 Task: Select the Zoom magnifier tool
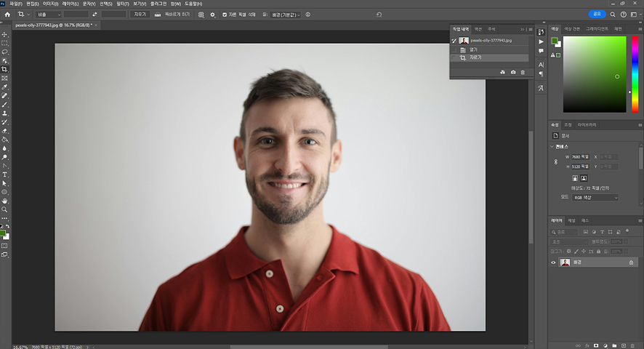pyautogui.click(x=4, y=209)
